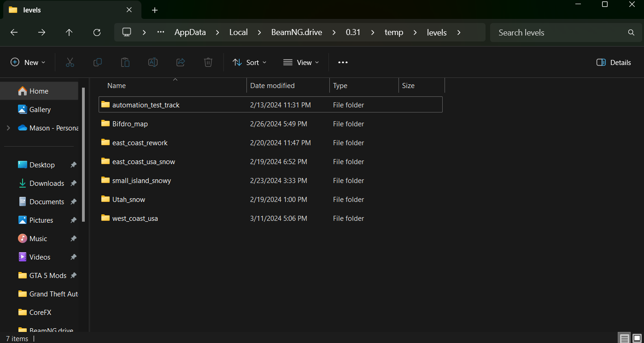Toggle the Details pane
Screen dimensions: 644x343
tap(614, 62)
